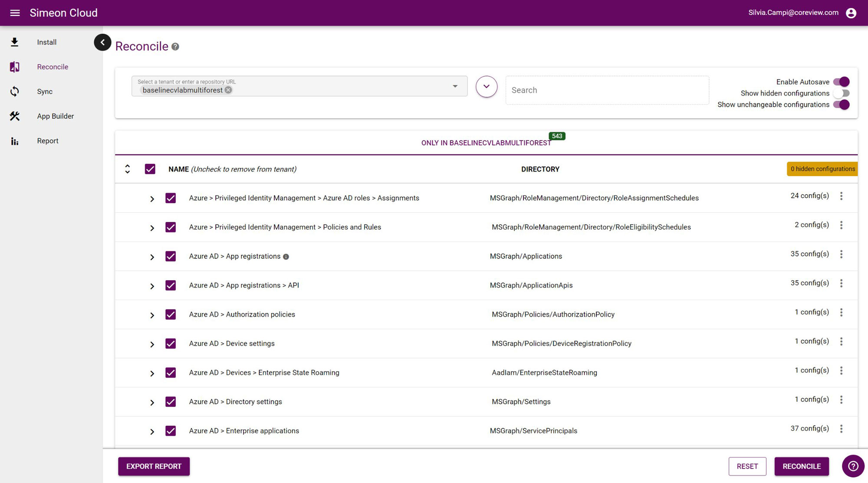Open the three-dot menu for Enterprise applications row
Viewport: 868px width, 483px height.
(x=842, y=428)
